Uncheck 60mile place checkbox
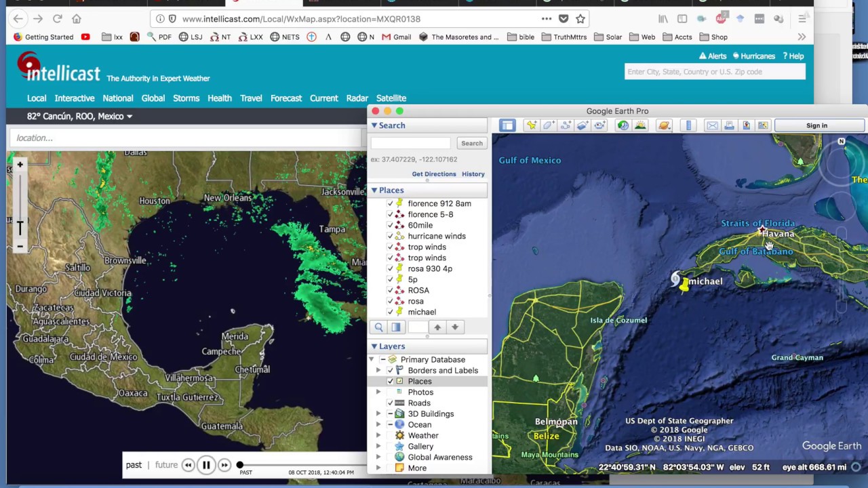 390,225
